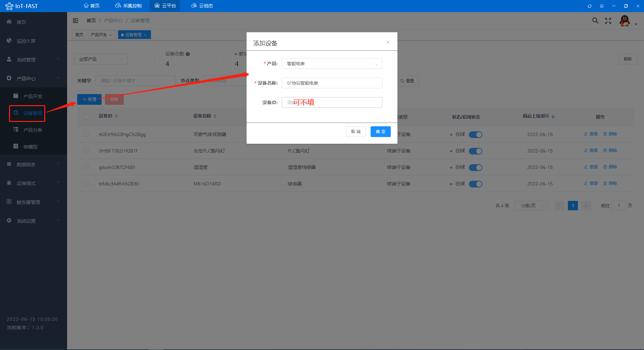This screenshot has height=350, width=644.
Task: Toggle enable switch for MB16D16RO
Action: coord(476,184)
